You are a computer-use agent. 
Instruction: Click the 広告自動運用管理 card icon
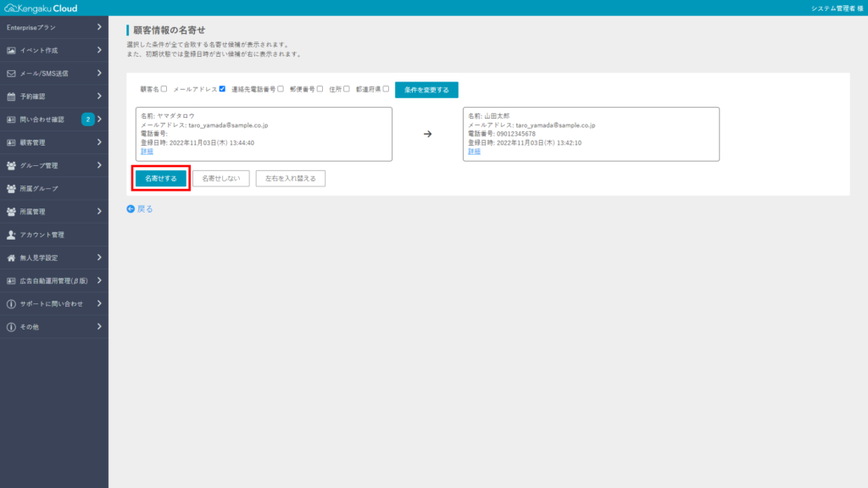click(11, 281)
